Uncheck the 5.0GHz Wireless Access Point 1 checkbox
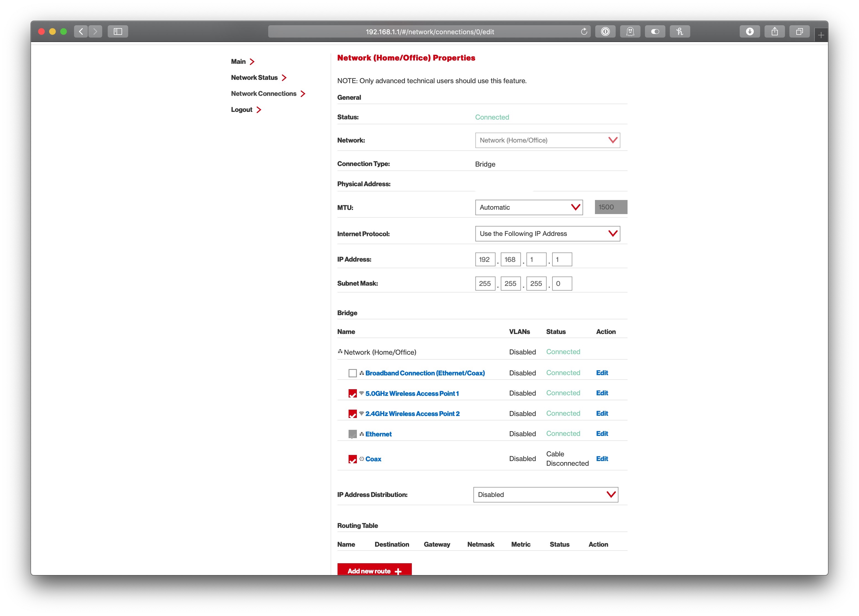The width and height of the screenshot is (859, 616). pos(352,394)
